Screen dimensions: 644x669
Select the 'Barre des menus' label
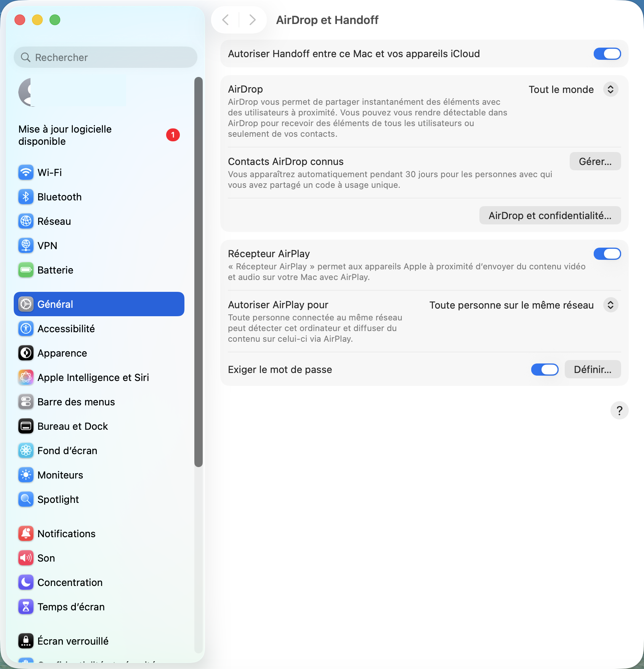pos(76,402)
